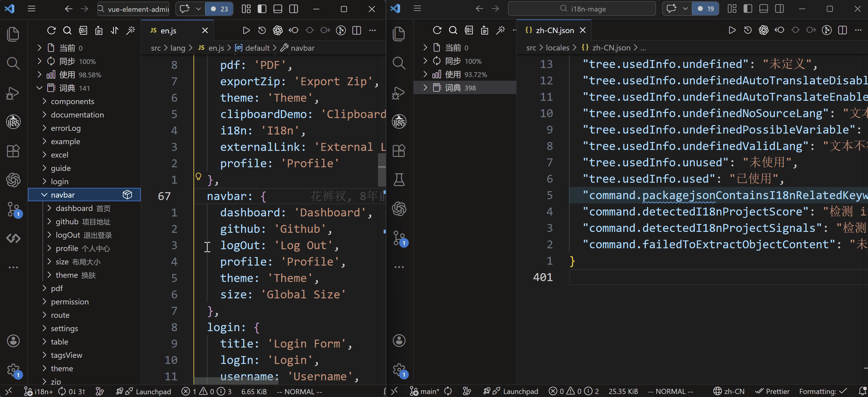
Task: Click the refresh icon in left sidebar toolbar
Action: pyautogui.click(x=51, y=30)
